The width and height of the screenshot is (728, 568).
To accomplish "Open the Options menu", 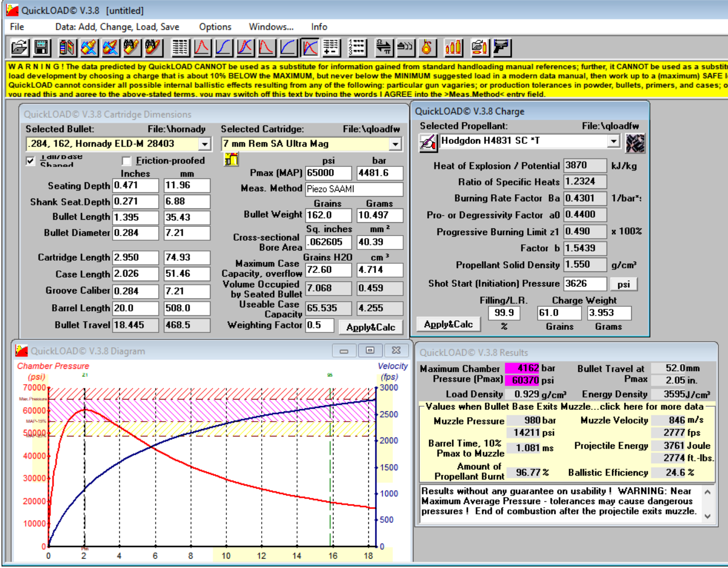I will click(x=215, y=27).
